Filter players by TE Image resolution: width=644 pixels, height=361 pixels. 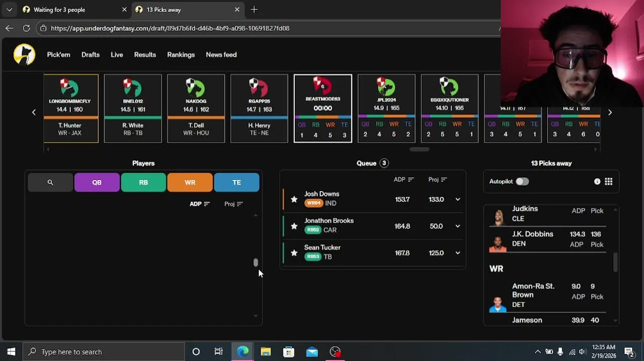237,183
